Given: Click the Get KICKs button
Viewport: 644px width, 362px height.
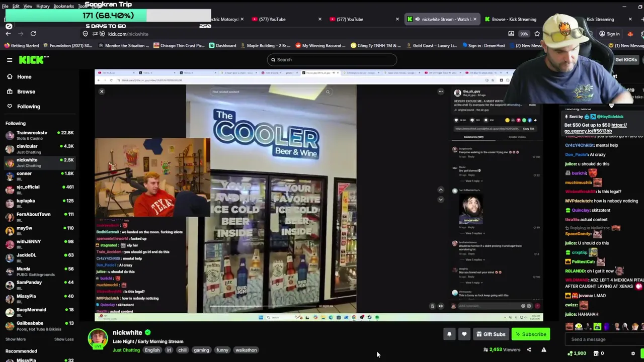Looking at the screenshot, I should [625, 60].
